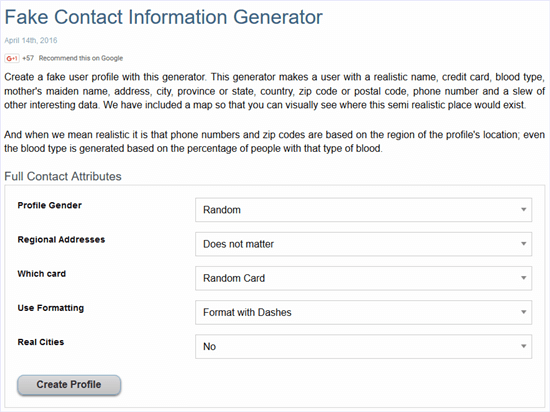Click the April 14th, 2016 date

coord(31,40)
